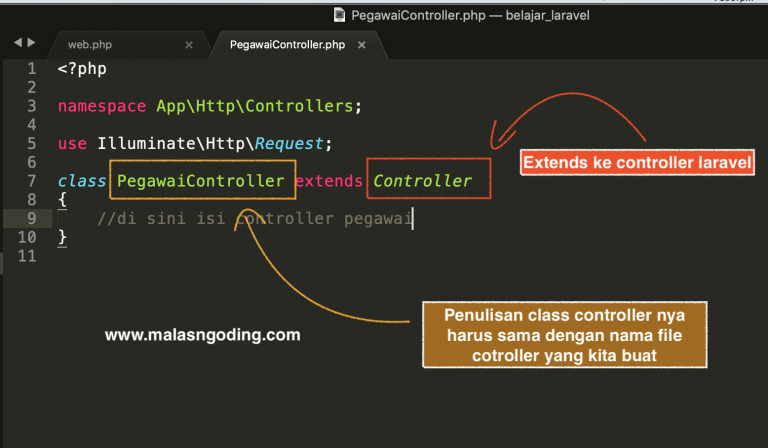This screenshot has width=768, height=448.
Task: Go to previous tab with left arrow
Action: click(18, 43)
